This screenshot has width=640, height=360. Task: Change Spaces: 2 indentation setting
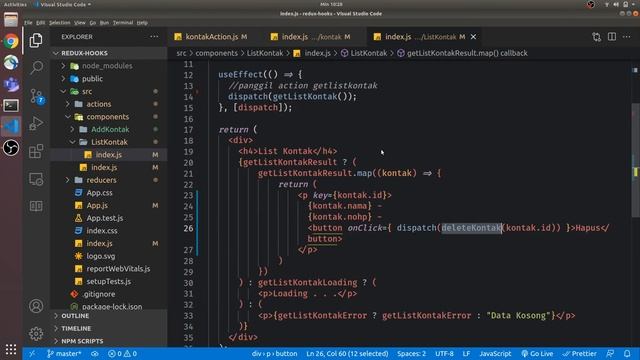(411, 354)
